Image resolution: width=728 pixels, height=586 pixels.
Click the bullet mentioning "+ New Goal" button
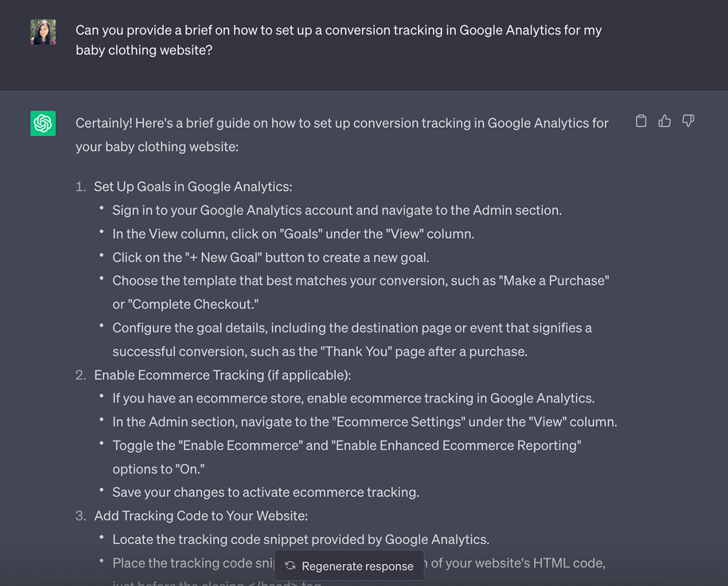271,257
